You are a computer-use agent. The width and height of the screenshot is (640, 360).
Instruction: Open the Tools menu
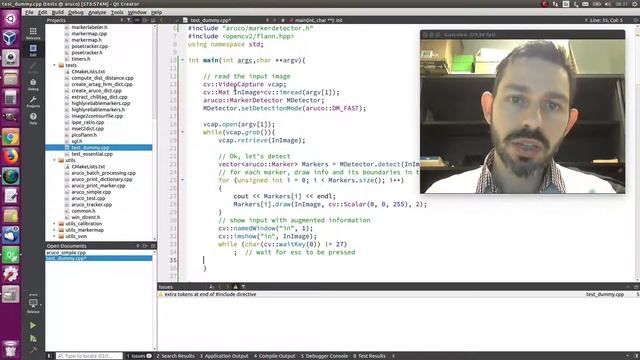pyautogui.click(x=117, y=12)
